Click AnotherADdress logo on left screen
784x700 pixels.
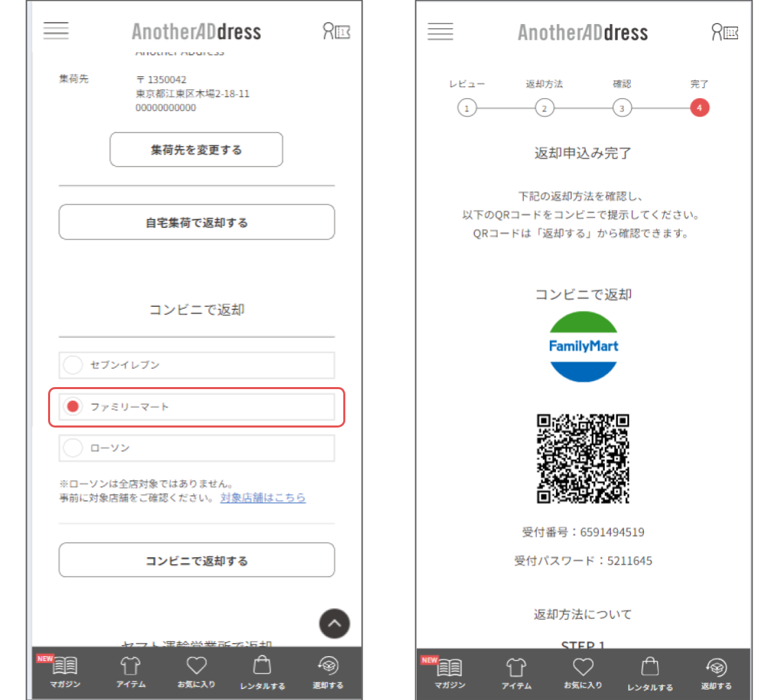click(x=196, y=32)
